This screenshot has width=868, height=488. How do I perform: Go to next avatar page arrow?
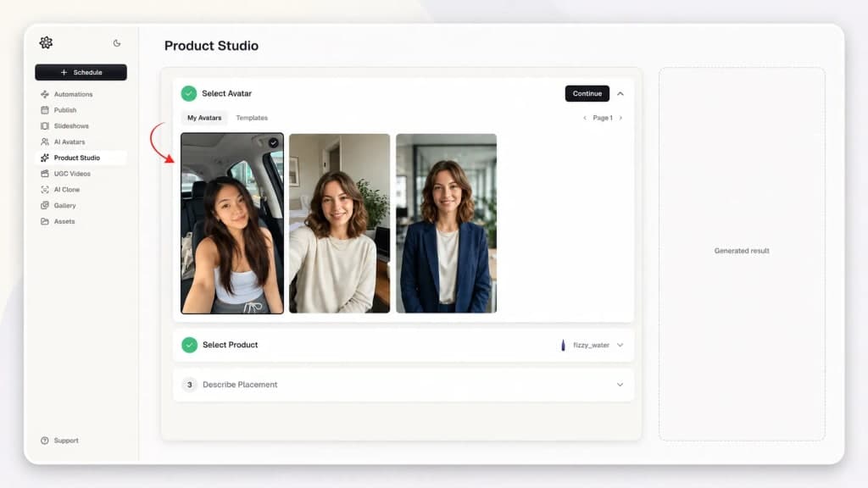[x=620, y=118]
